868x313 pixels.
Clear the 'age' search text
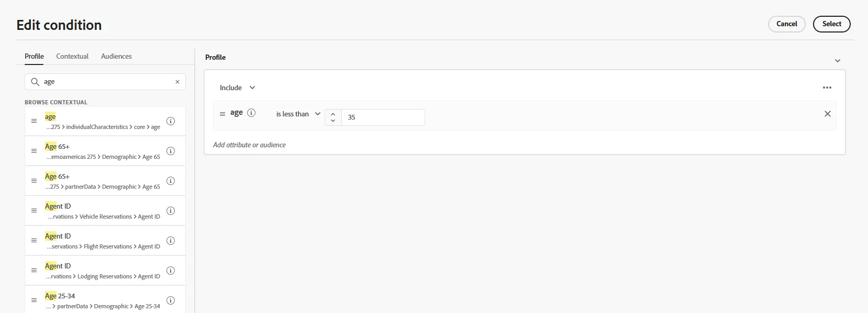pyautogui.click(x=177, y=82)
